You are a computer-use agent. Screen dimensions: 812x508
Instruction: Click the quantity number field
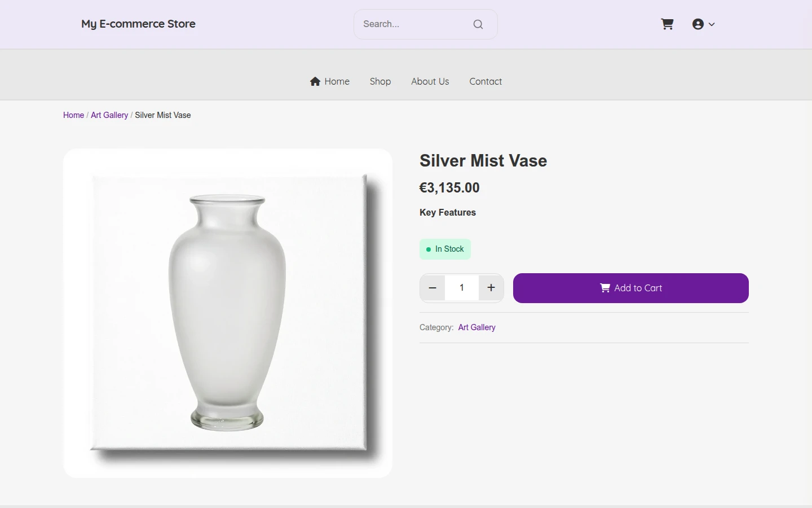[x=462, y=288]
